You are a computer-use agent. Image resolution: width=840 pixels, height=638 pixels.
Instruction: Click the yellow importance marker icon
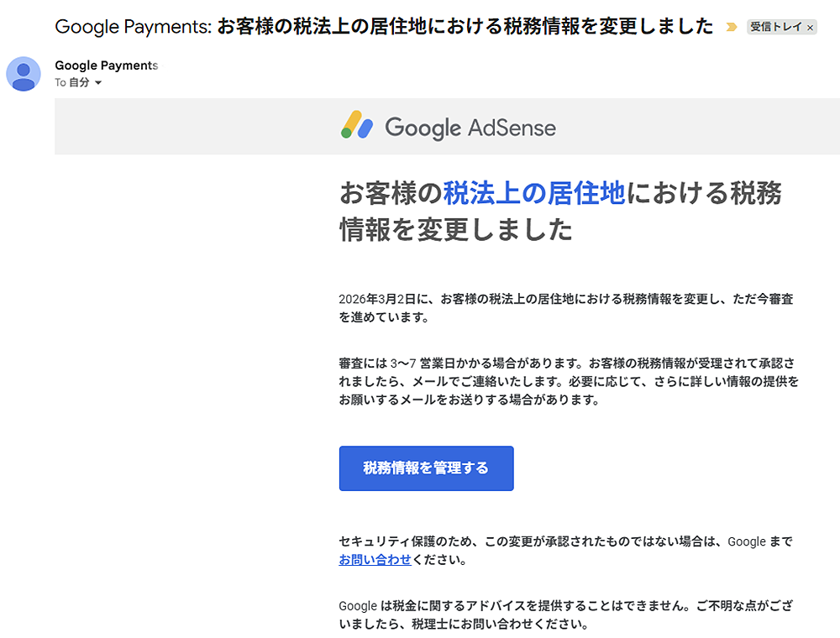coord(731,27)
